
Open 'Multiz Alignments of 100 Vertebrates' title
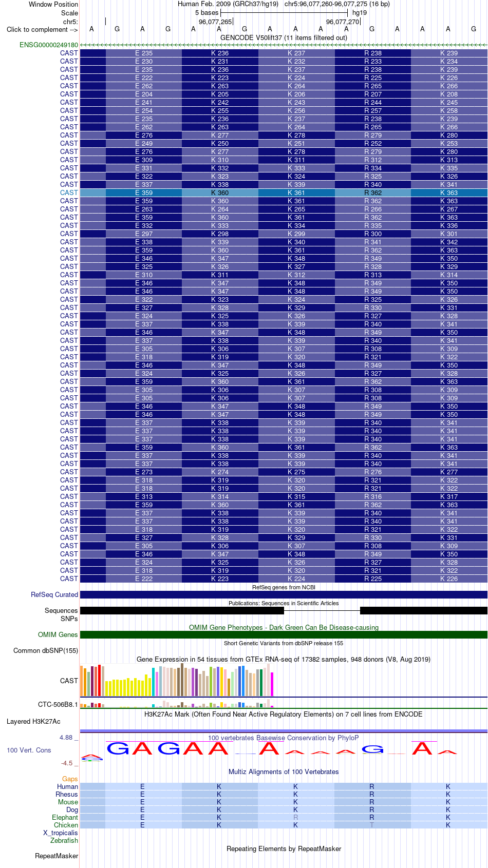(x=284, y=772)
